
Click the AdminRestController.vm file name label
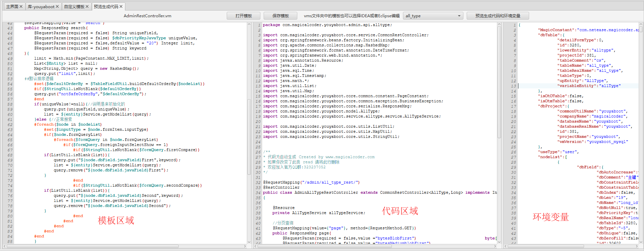(147, 16)
